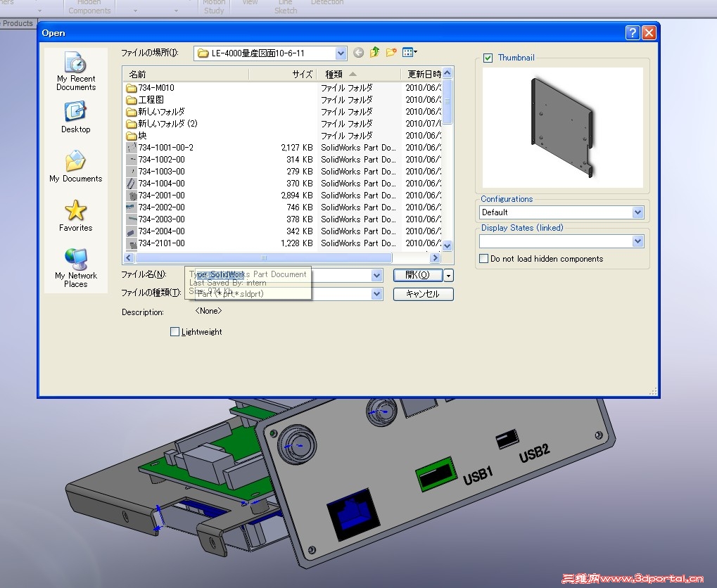Create a new folder

pyautogui.click(x=391, y=53)
